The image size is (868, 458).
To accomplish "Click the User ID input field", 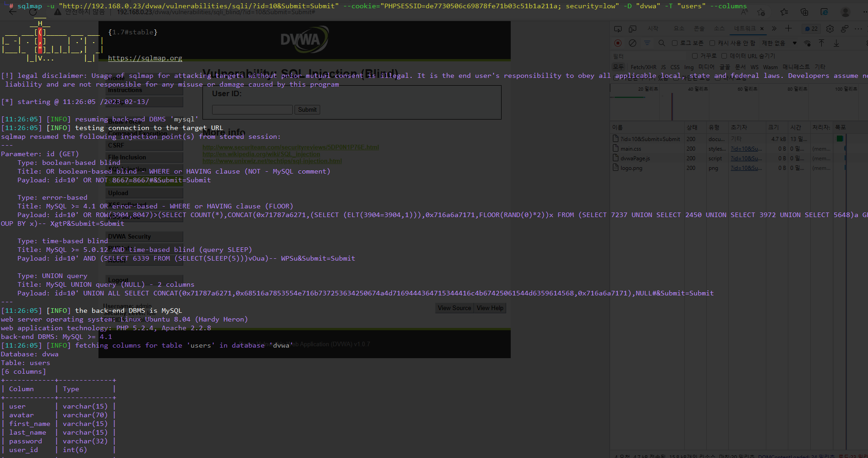I will pyautogui.click(x=252, y=109).
